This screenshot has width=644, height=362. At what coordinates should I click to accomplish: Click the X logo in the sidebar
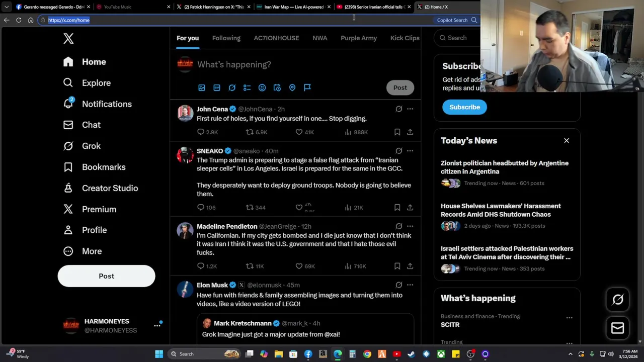[x=68, y=39]
